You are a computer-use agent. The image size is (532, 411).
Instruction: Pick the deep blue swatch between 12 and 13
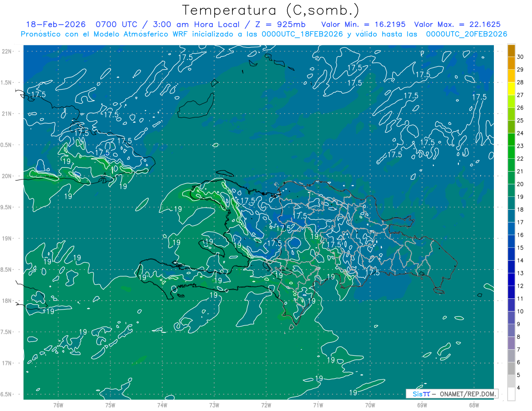point(511,280)
